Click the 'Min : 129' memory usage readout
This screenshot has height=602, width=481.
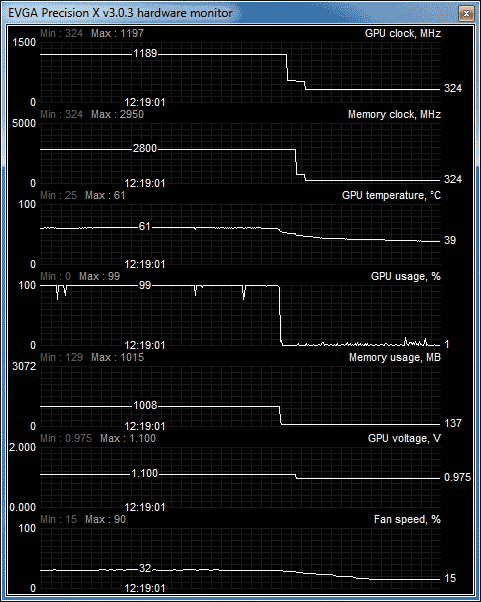pyautogui.click(x=62, y=357)
